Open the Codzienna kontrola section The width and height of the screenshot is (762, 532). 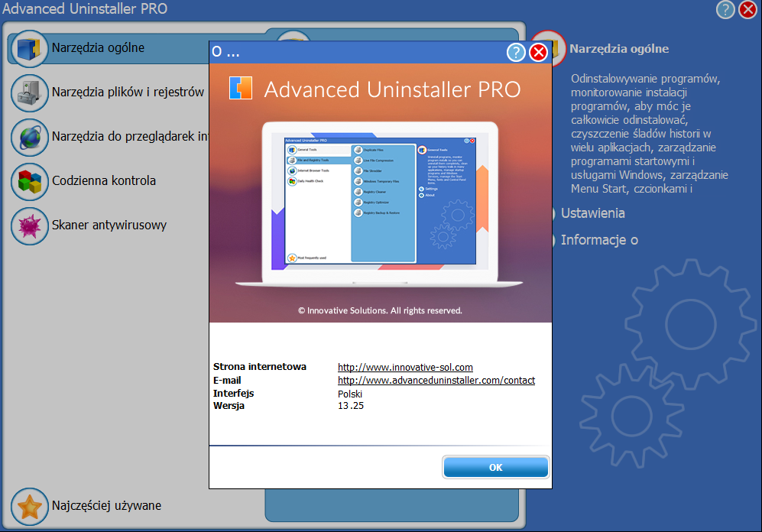[104, 180]
